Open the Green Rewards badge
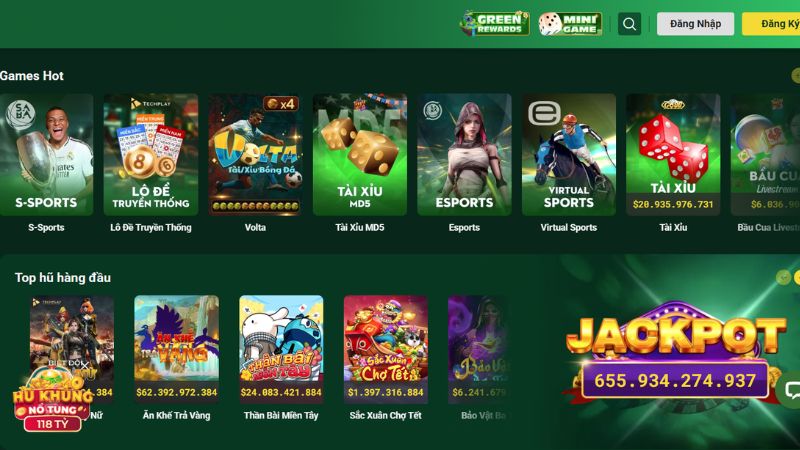800x450 pixels. click(x=494, y=23)
